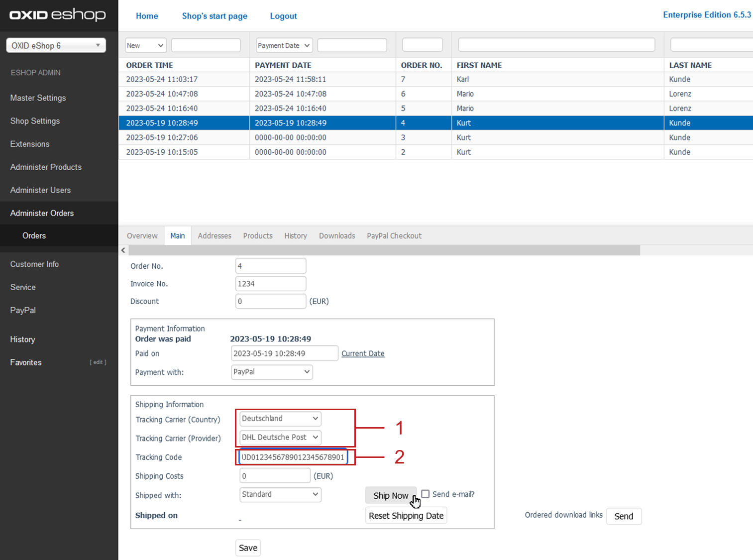Click the OXID eShop logo

58,15
